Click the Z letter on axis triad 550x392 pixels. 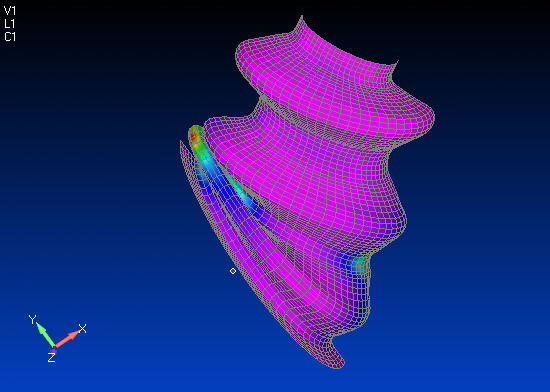tap(52, 358)
